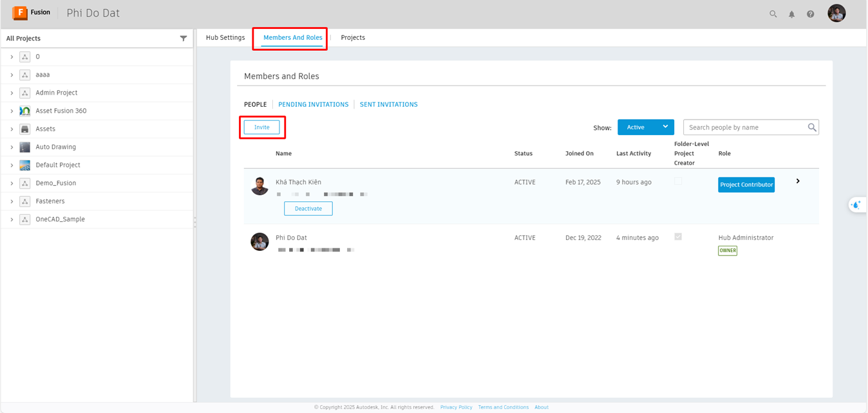Open the Pending Invitations tab

pos(314,104)
